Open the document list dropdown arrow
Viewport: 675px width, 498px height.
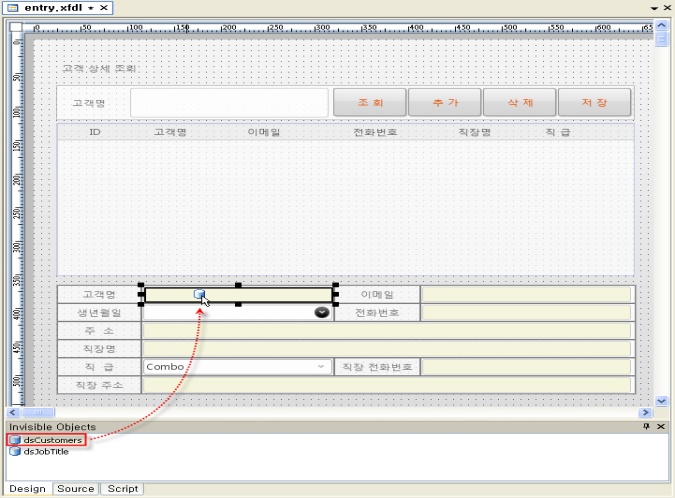pyautogui.click(x=653, y=7)
